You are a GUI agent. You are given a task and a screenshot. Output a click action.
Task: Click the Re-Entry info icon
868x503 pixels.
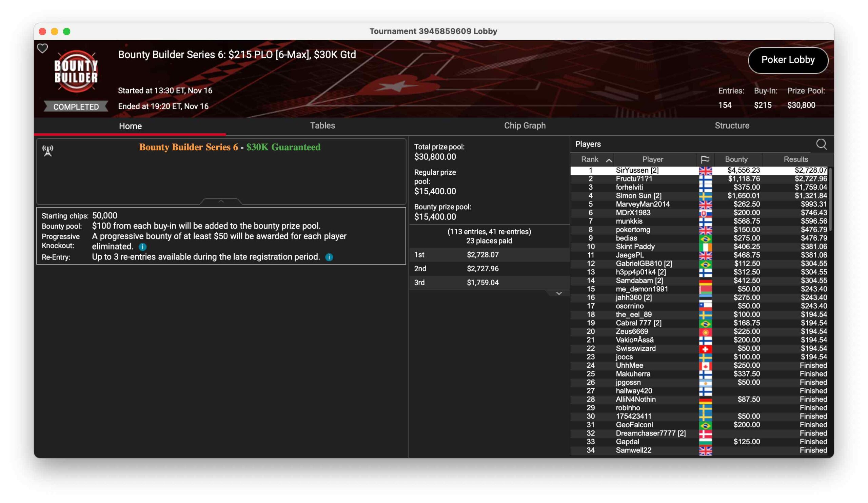[329, 257]
